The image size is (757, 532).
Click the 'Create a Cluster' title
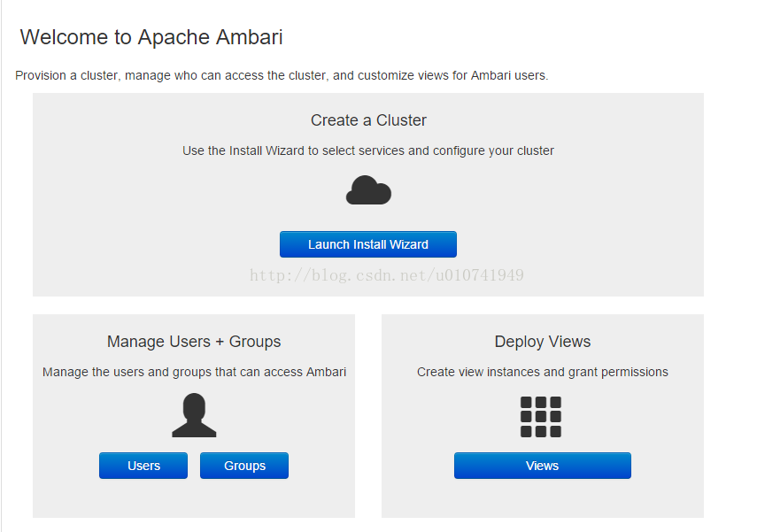pos(368,120)
